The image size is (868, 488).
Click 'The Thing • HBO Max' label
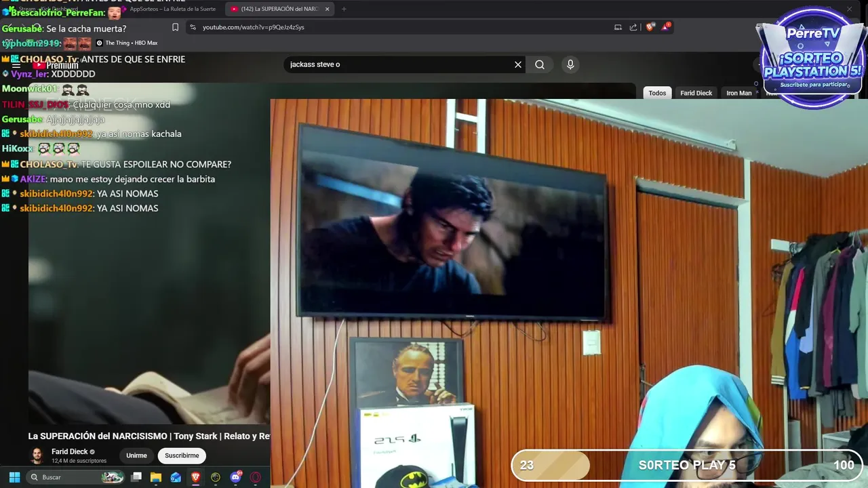coord(131,43)
